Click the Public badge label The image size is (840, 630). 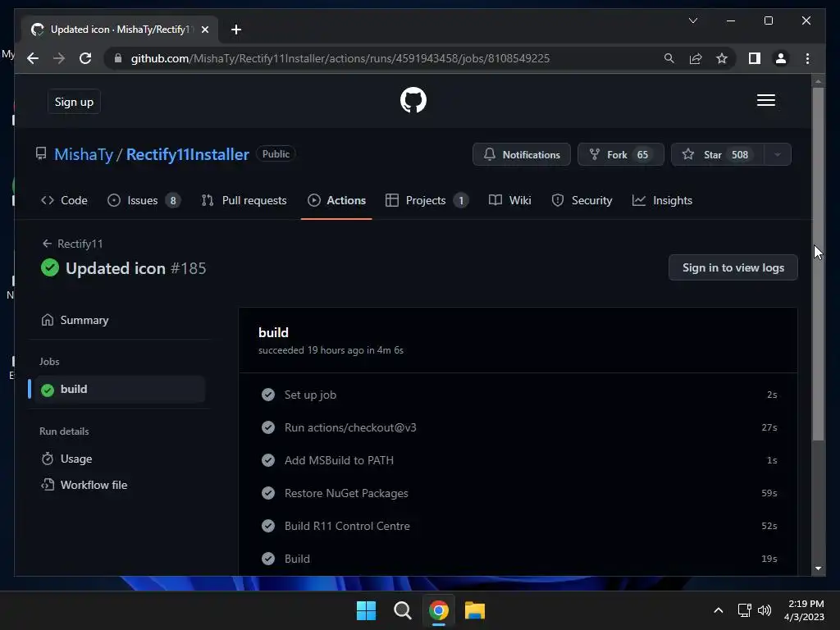[276, 153]
